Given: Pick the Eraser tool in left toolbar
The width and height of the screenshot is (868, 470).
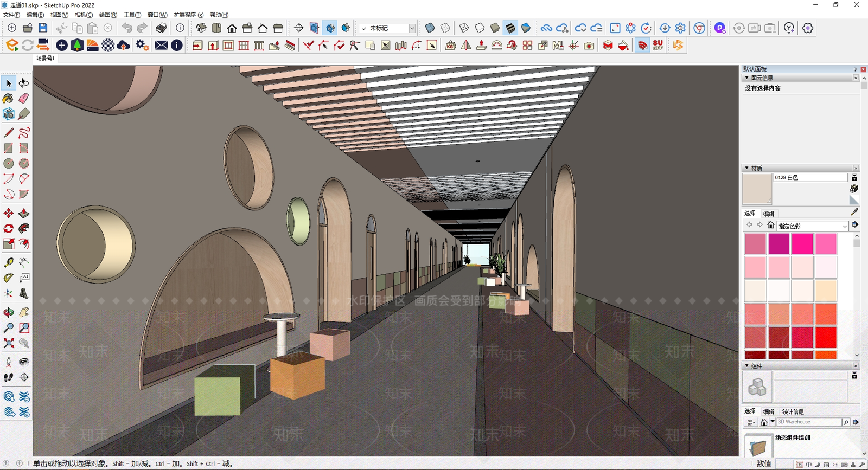Looking at the screenshot, I should pyautogui.click(x=24, y=98).
